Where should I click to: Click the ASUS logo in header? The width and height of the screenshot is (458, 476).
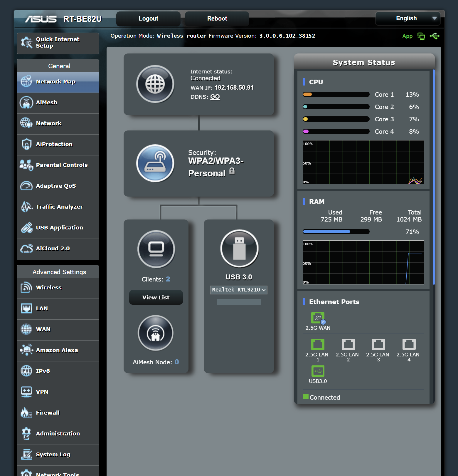(x=41, y=19)
